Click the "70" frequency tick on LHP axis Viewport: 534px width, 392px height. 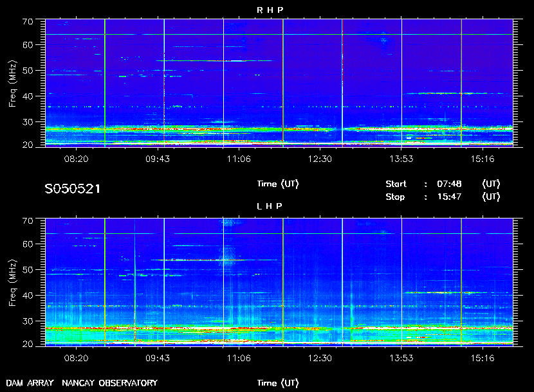28,221
